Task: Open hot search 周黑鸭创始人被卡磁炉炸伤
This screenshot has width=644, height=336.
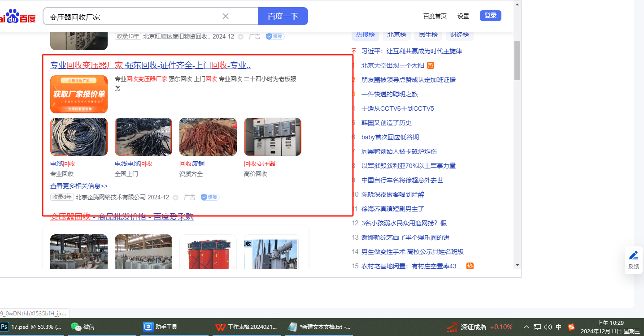Action: pos(399,151)
